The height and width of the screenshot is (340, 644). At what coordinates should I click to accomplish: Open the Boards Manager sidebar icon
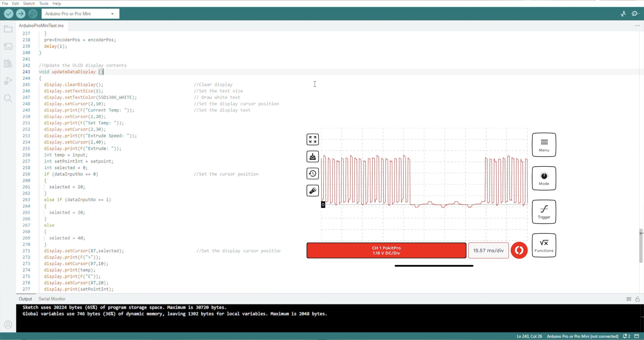(8, 46)
